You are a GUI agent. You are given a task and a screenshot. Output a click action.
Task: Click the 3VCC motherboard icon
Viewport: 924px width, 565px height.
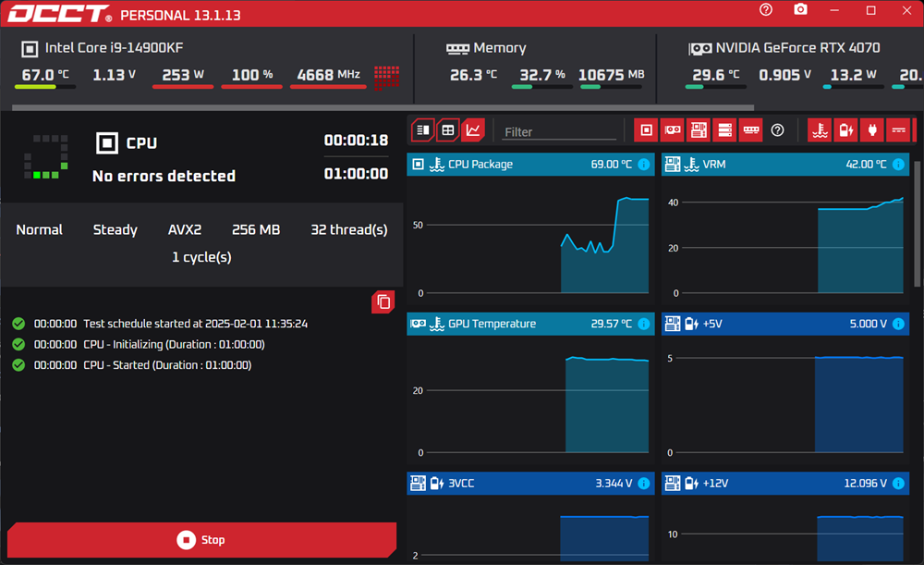point(418,484)
